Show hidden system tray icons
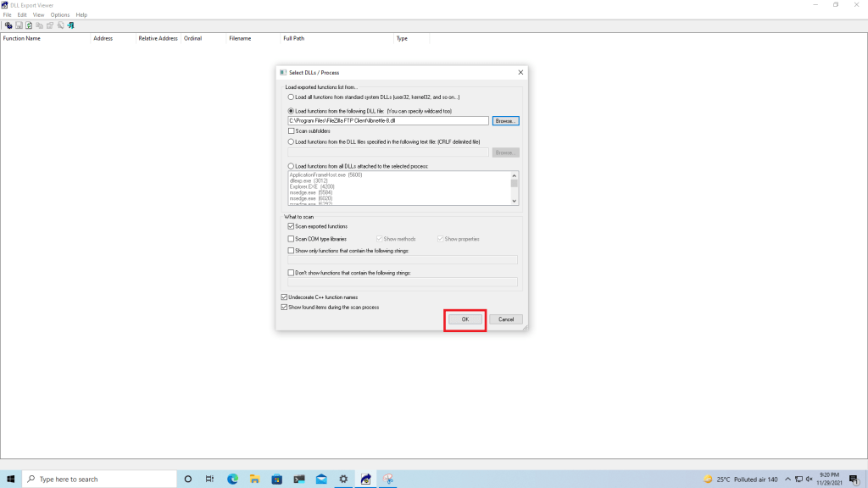Viewport: 868px width, 488px height. [x=788, y=479]
